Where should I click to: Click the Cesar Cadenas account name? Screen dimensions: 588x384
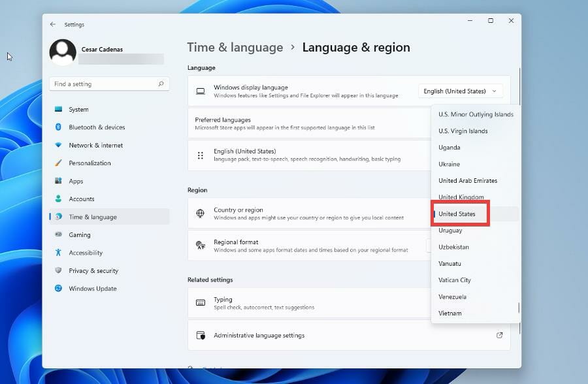point(102,49)
